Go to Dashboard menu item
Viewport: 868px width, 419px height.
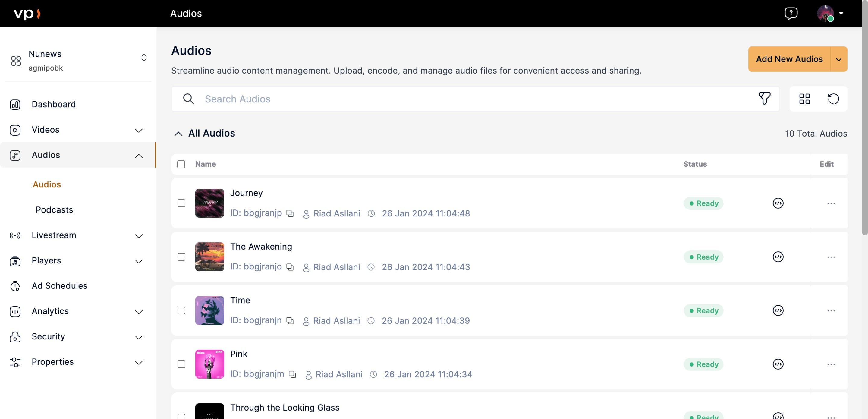[54, 105]
